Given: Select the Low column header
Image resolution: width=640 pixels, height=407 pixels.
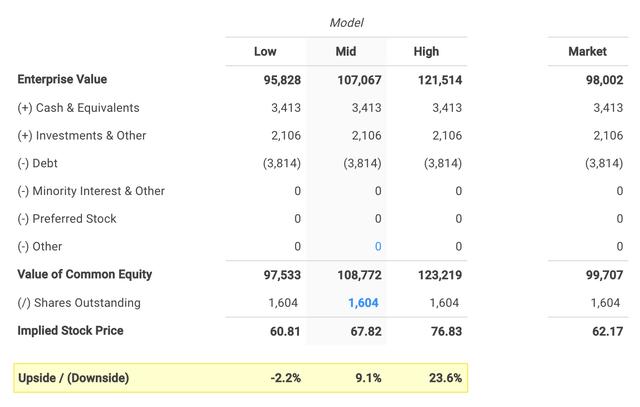Looking at the screenshot, I should [264, 51].
